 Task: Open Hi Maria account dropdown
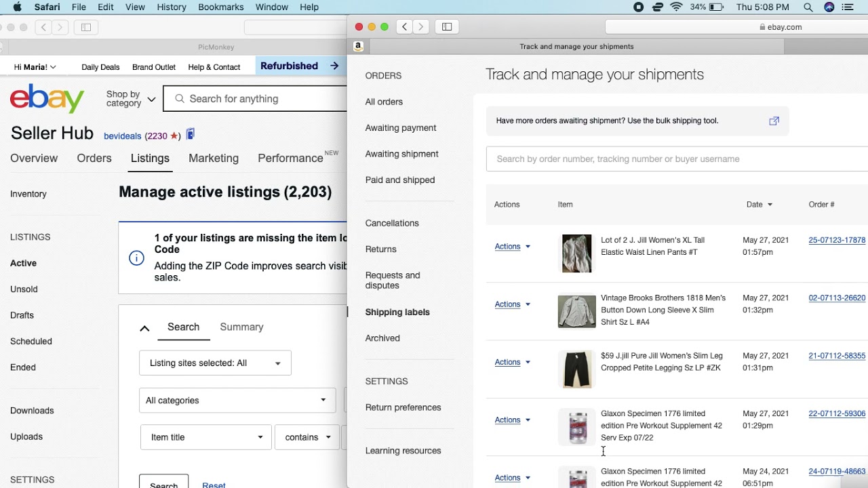(x=35, y=67)
